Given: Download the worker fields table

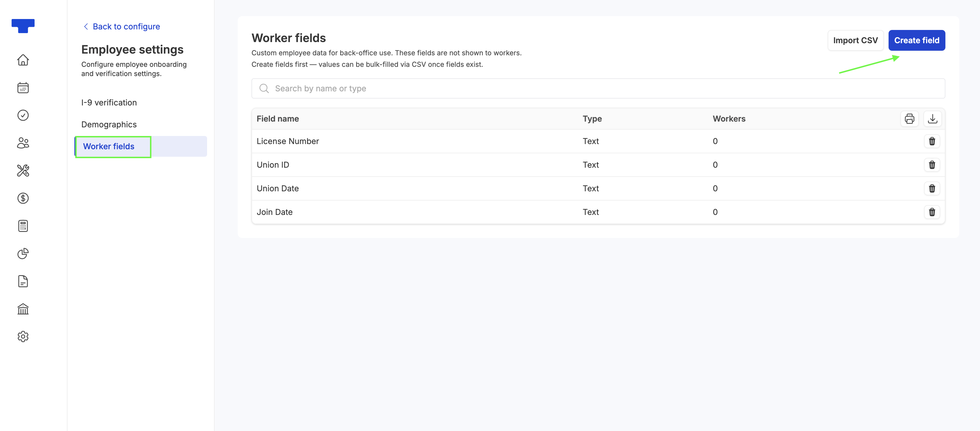Looking at the screenshot, I should coord(932,119).
